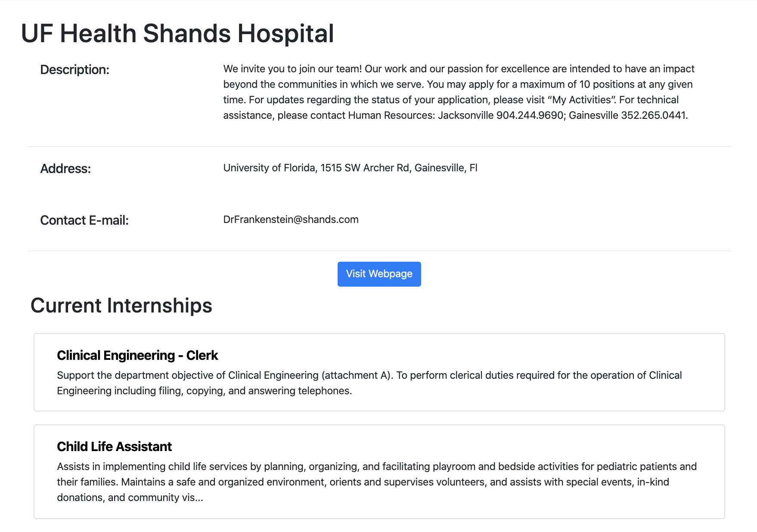Click the DrFrankenstein@shands.com contact email

tap(291, 220)
